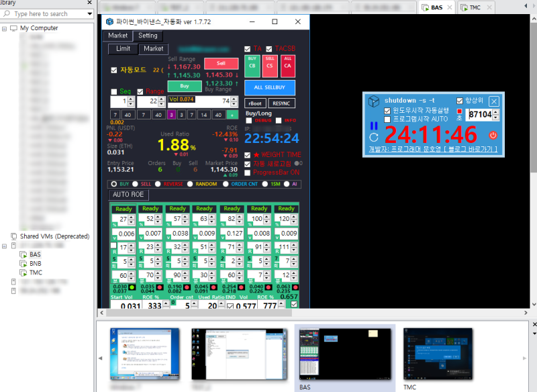This screenshot has height=392, width=537.
Task: Click the app logo in trading window title
Action: [109, 21]
